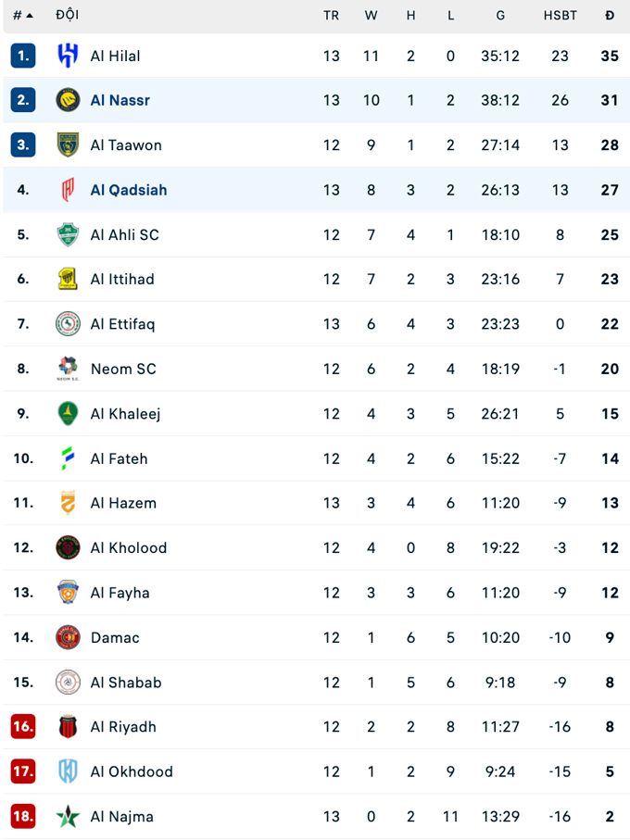Viewport: 630px width, 840px height.
Task: Sort by the HSBT column header
Action: [x=560, y=16]
